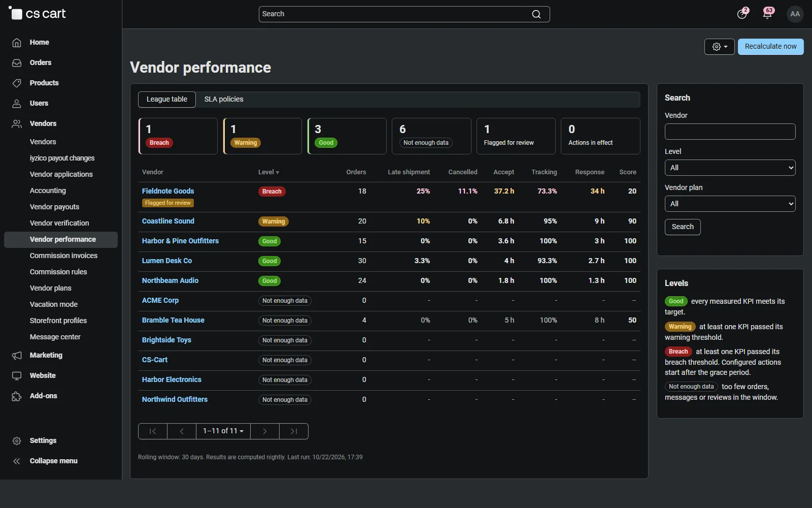Sort table by Level column
Screen dimensions: 812x508
pos(268,172)
